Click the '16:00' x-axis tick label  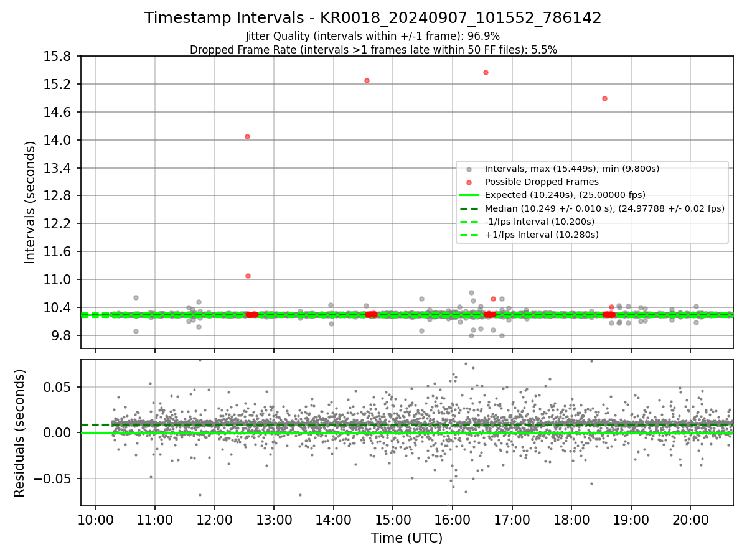click(x=452, y=520)
